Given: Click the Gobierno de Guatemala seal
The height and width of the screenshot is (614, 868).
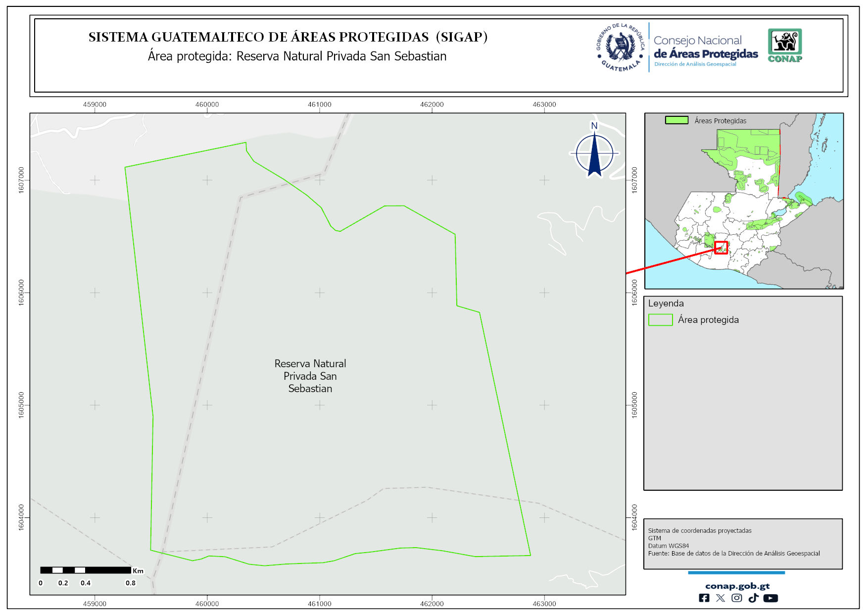Looking at the screenshot, I should point(620,48).
